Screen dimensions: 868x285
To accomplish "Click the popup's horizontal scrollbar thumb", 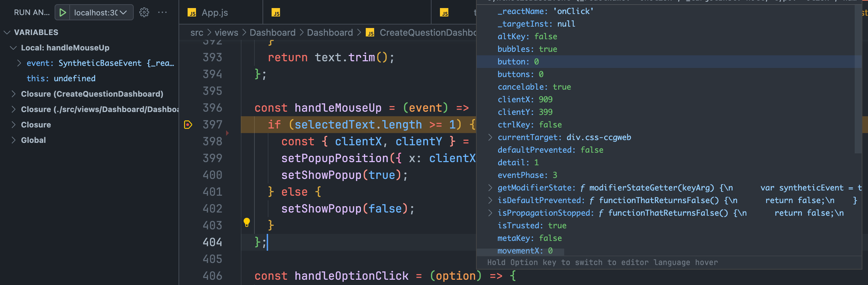I will [x=520, y=252].
